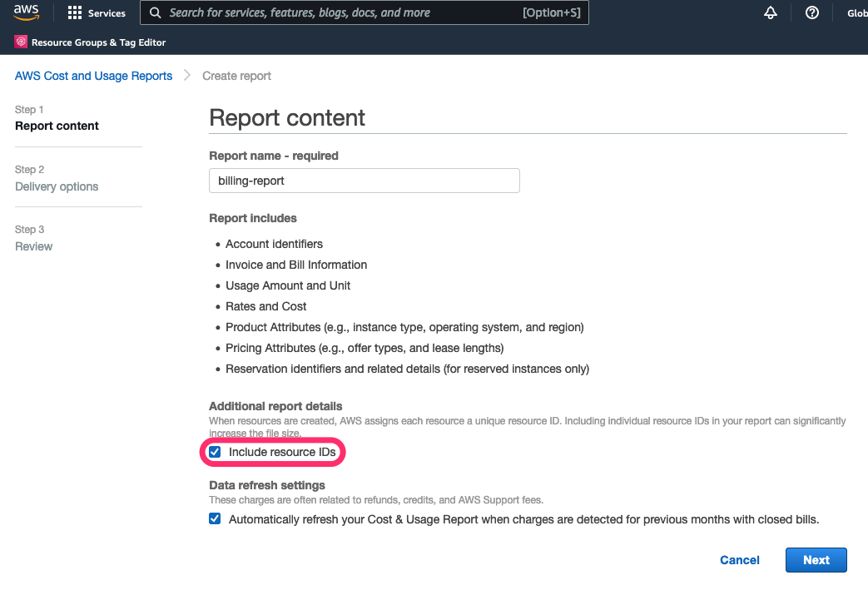The height and width of the screenshot is (590, 868).
Task: Select Step 1 Report content
Action: [57, 125]
